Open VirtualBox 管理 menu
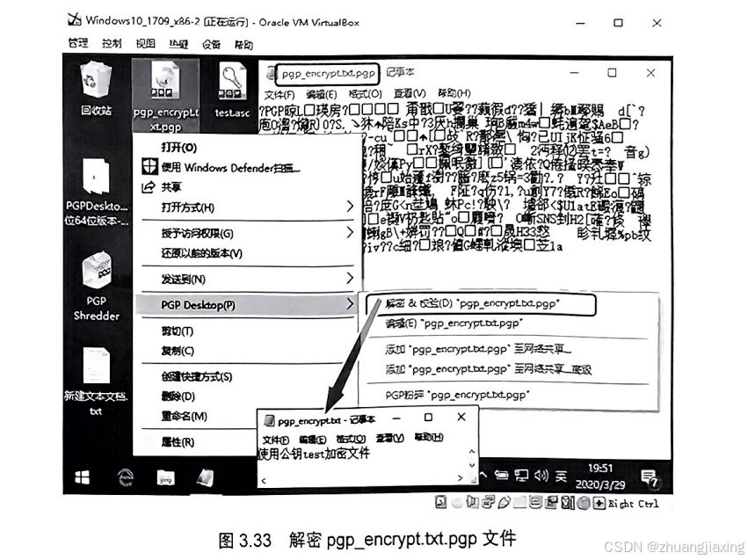748x560 pixels. (77, 43)
